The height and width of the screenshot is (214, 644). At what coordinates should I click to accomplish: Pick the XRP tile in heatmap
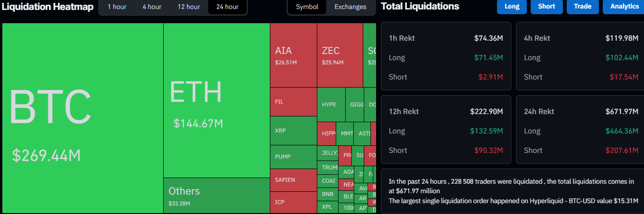[293, 130]
